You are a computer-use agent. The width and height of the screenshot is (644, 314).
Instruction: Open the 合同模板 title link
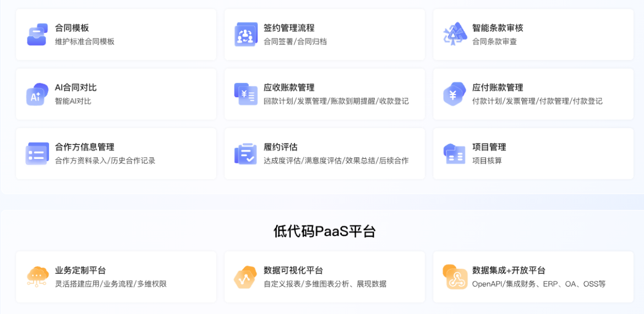click(x=72, y=28)
